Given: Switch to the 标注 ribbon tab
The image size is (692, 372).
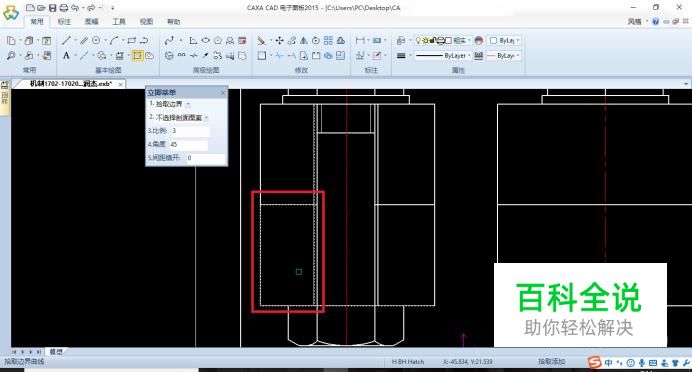Looking at the screenshot, I should point(64,21).
